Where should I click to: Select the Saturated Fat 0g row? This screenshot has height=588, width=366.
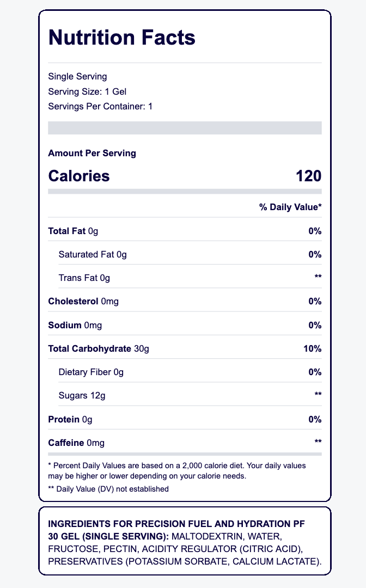point(92,254)
